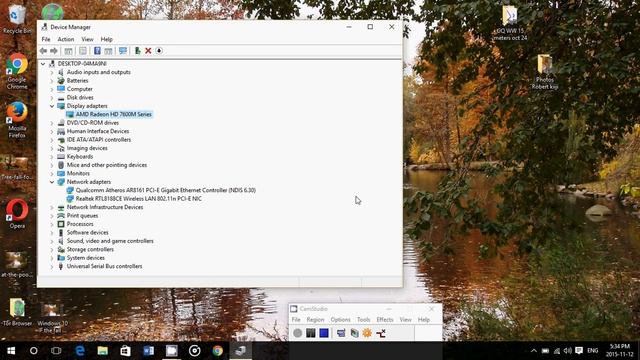
Task: Click the Forward arrow in Device Manager toolbar
Action: [53, 51]
